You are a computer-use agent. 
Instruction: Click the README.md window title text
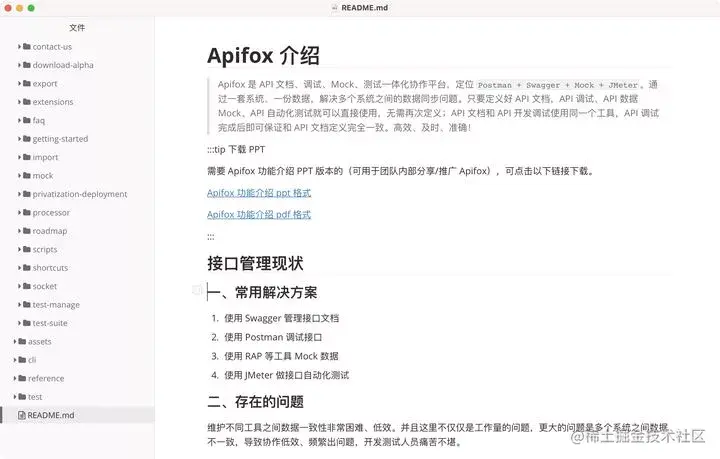[x=365, y=8]
